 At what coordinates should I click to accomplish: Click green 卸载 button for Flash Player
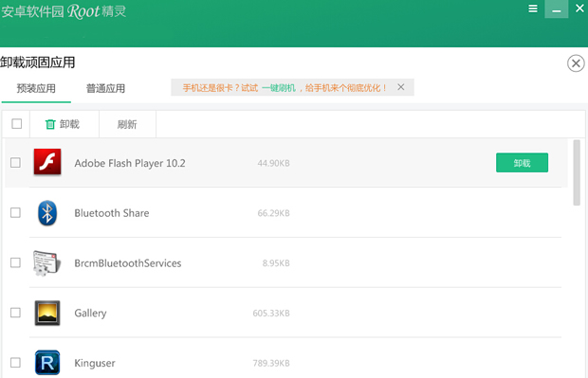pyautogui.click(x=522, y=163)
